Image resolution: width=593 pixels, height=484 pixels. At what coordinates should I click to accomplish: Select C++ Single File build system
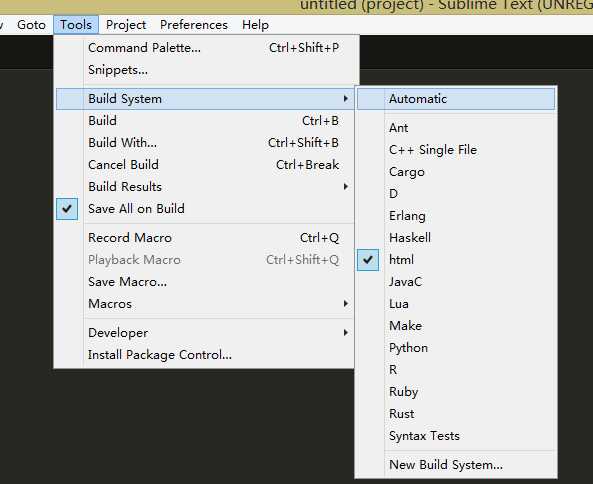(456, 150)
